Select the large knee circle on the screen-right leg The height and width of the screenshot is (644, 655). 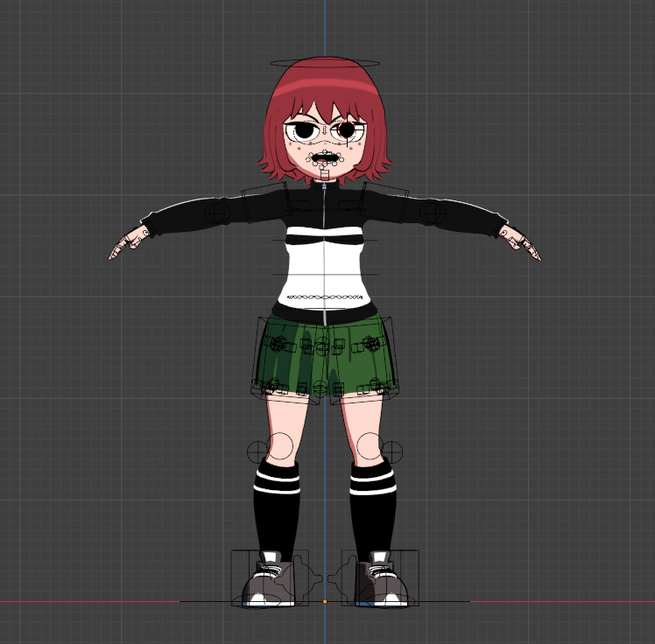[370, 445]
